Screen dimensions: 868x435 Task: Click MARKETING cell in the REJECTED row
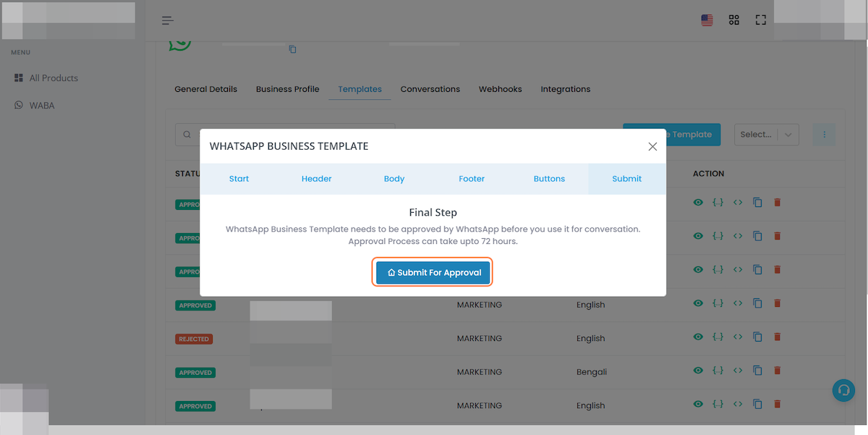480,338
